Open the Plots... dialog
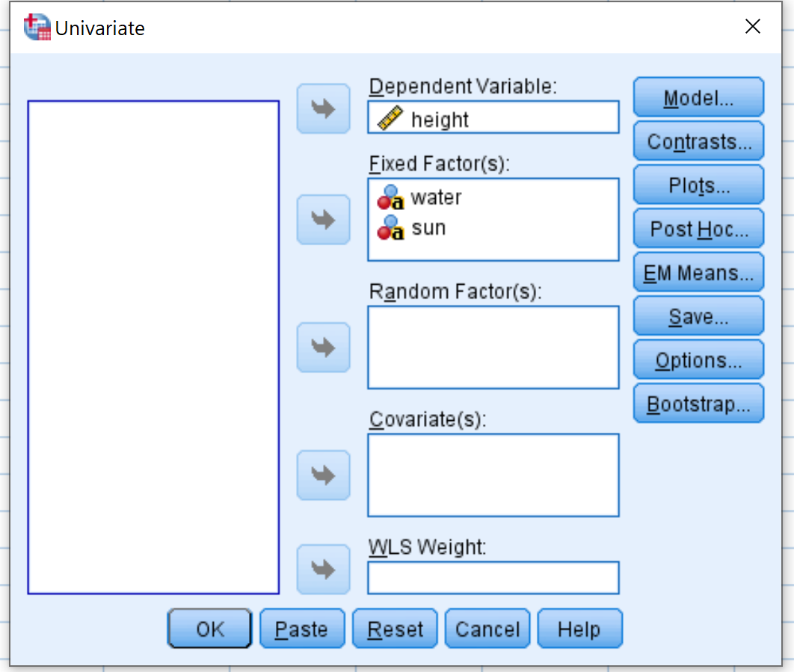The height and width of the screenshot is (672, 794). (698, 185)
